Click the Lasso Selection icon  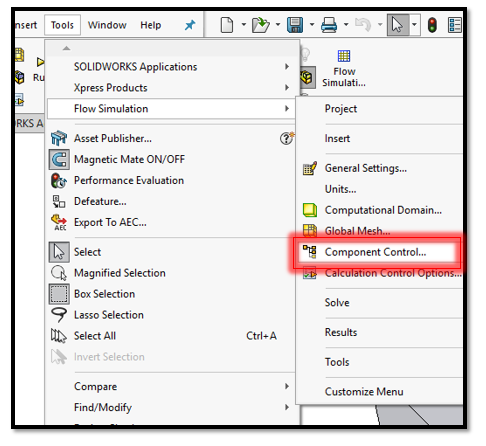59,315
